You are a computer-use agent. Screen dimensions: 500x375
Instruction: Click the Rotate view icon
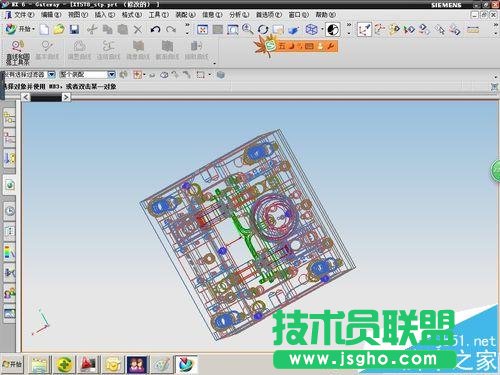point(263,30)
